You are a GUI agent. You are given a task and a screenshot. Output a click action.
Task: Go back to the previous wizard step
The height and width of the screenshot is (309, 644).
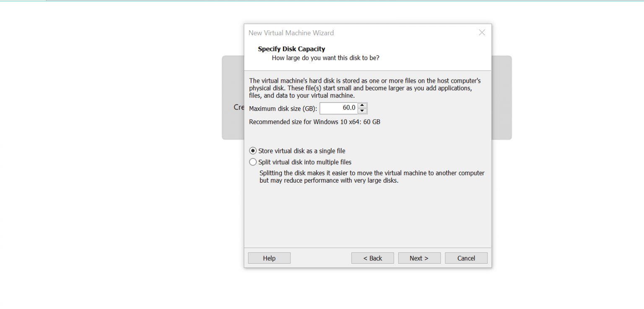(x=372, y=258)
